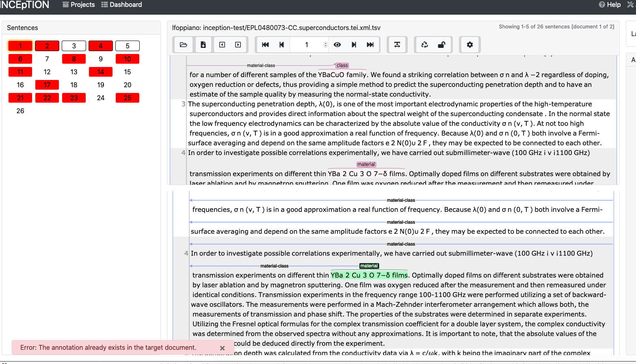The image size is (636, 364).
Task: Go to next page icon
Action: [x=354, y=45]
